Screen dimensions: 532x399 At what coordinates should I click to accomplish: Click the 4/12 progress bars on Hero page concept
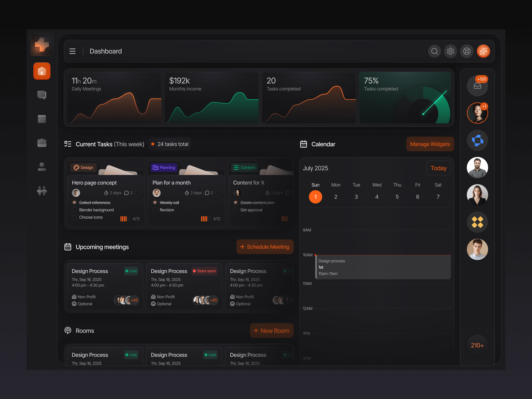[124, 219]
